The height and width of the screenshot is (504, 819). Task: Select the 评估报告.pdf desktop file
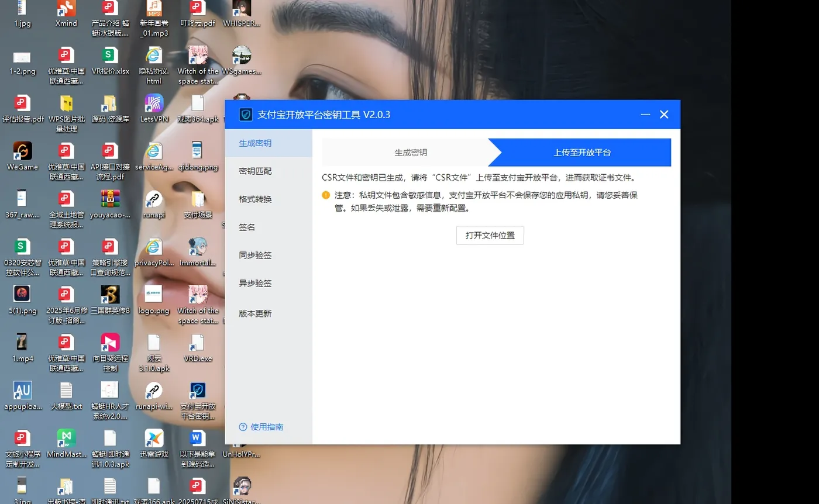point(22,109)
